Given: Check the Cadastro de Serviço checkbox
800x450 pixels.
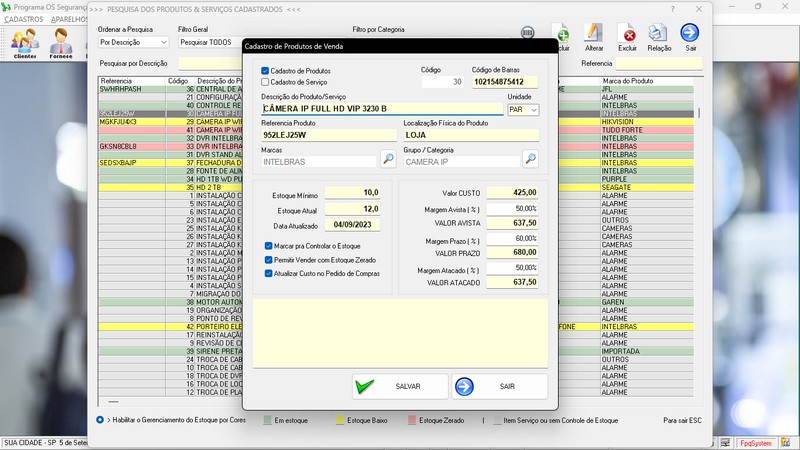Looking at the screenshot, I should pos(265,82).
